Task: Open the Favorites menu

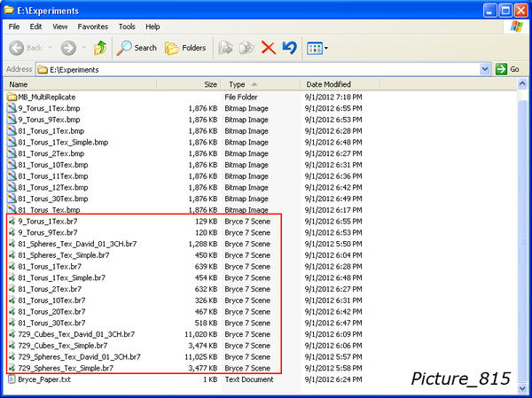Action: click(x=92, y=27)
